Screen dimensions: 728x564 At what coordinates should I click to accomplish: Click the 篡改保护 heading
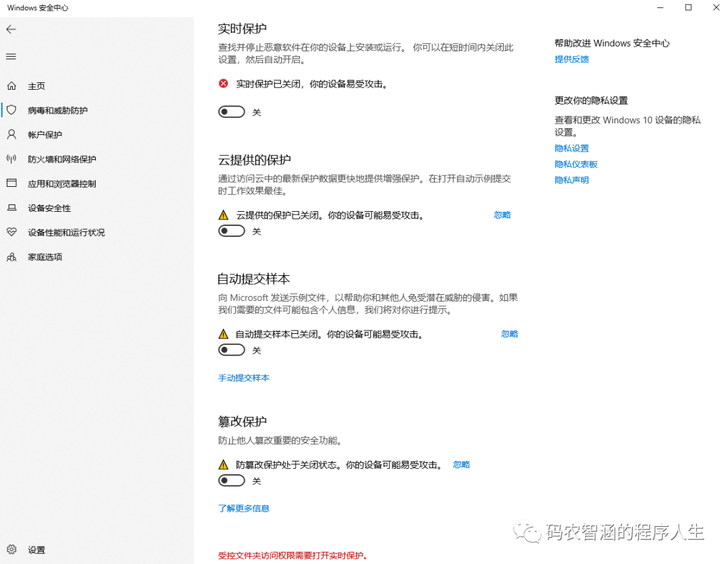point(242,422)
